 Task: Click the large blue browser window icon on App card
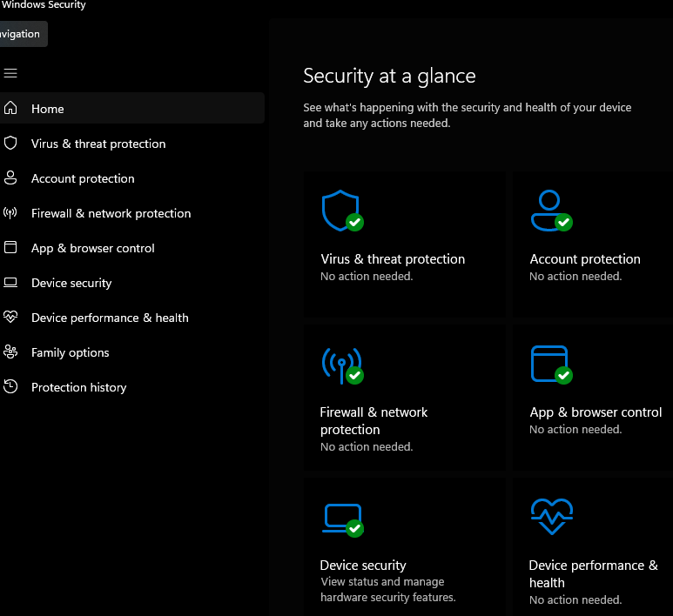[x=549, y=364]
